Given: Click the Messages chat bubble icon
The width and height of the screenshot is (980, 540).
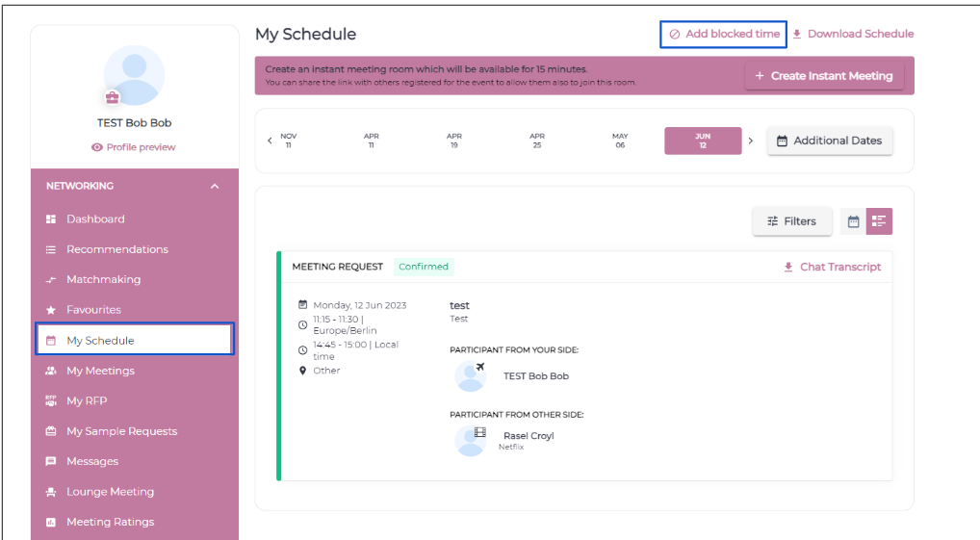Looking at the screenshot, I should [51, 462].
